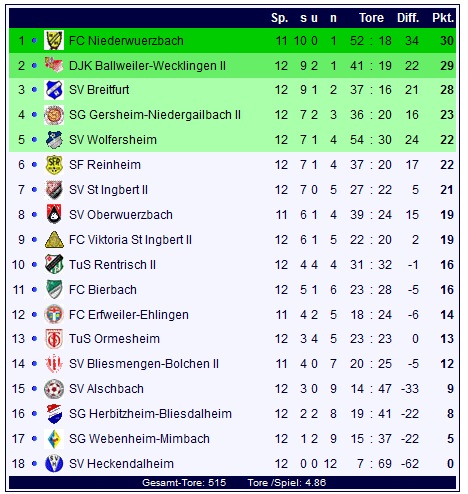Click the SF Reinheim yellow SFR logo

point(54,165)
